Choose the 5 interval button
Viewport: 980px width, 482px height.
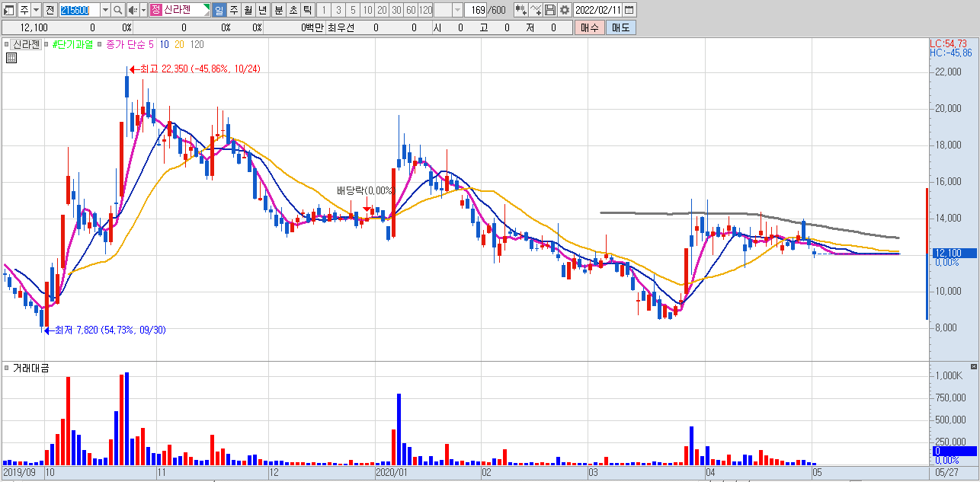353,10
